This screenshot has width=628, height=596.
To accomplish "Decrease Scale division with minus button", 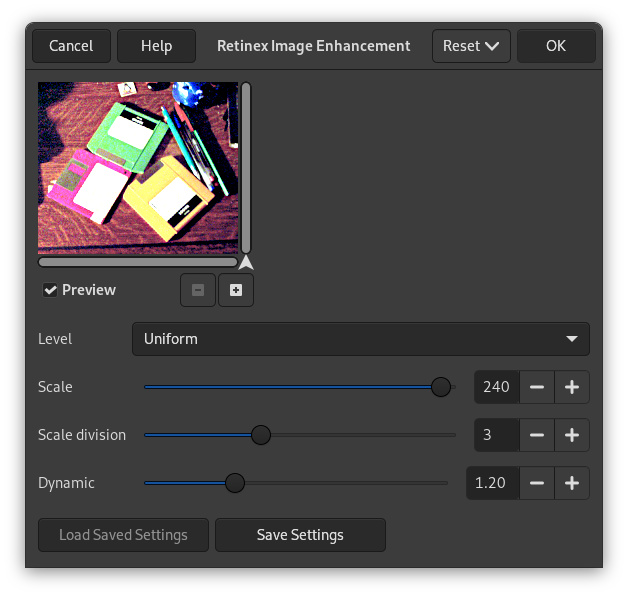I will point(537,435).
